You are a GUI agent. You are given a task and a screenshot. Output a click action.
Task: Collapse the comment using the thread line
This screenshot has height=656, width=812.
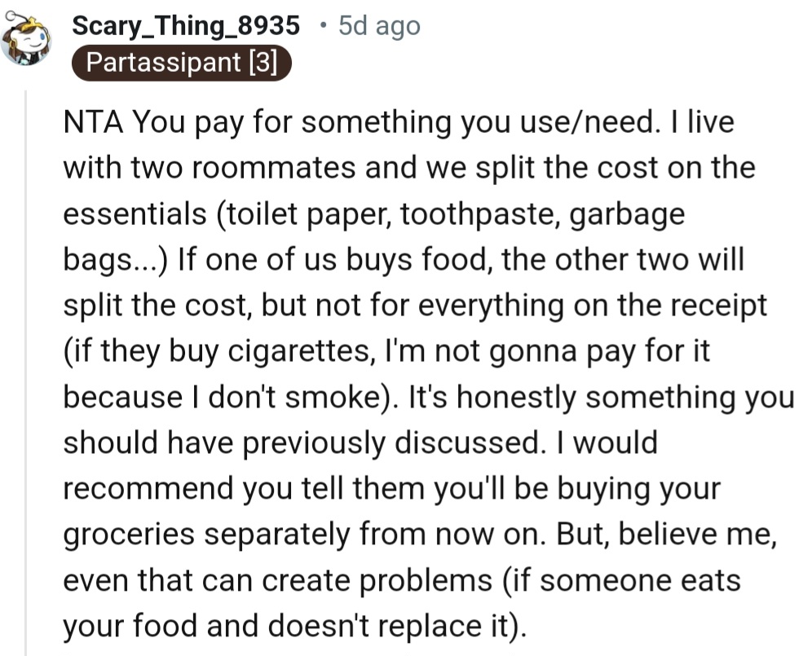click(26, 367)
